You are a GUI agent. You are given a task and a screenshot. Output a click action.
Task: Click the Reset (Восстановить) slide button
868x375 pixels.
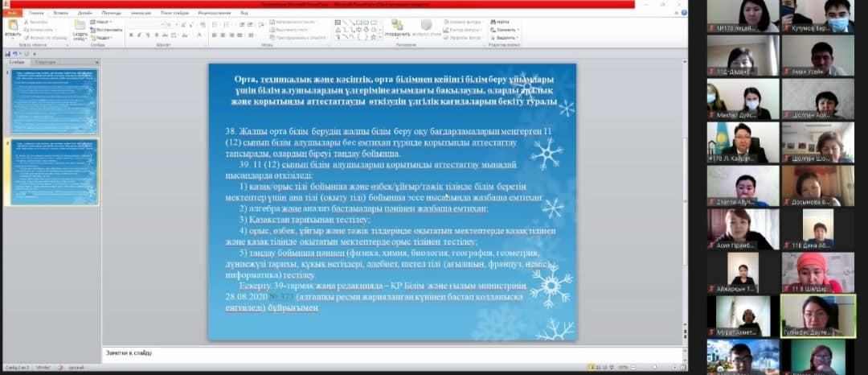(104, 30)
